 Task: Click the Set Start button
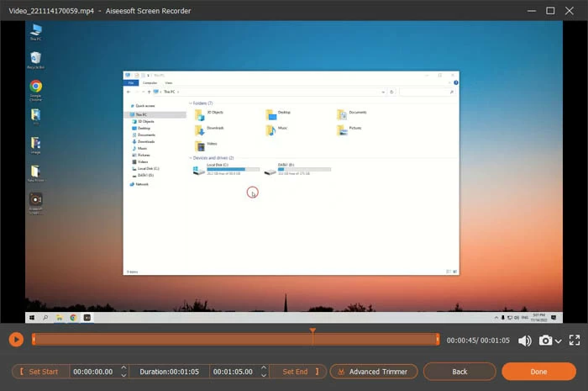39,372
